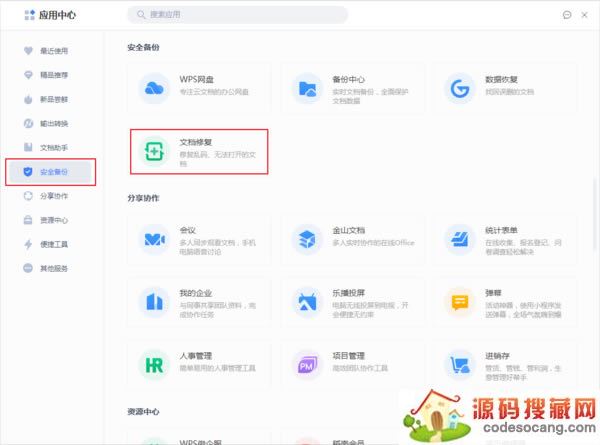Select 最近使用 in the sidebar

click(53, 51)
